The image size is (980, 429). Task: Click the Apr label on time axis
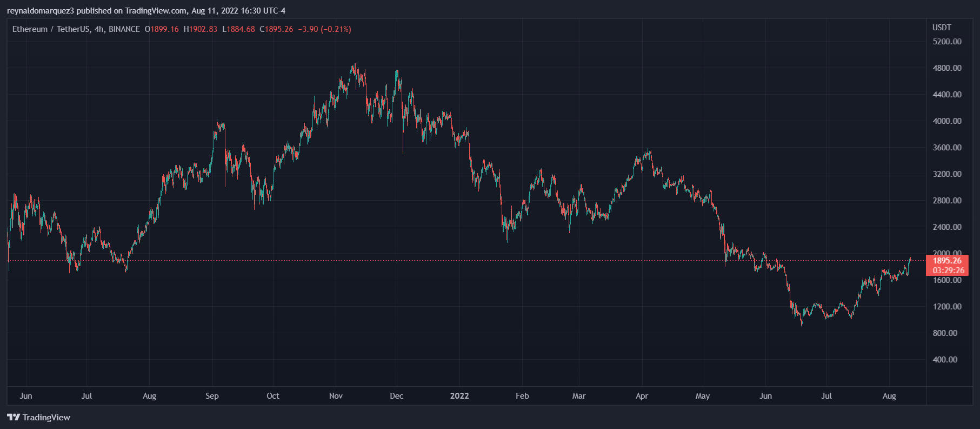pos(642,396)
